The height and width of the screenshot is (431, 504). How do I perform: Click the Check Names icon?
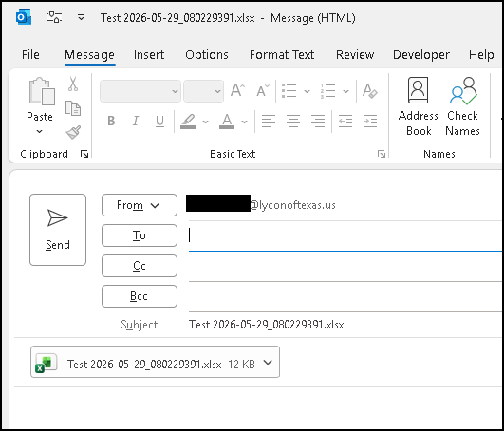(462, 106)
